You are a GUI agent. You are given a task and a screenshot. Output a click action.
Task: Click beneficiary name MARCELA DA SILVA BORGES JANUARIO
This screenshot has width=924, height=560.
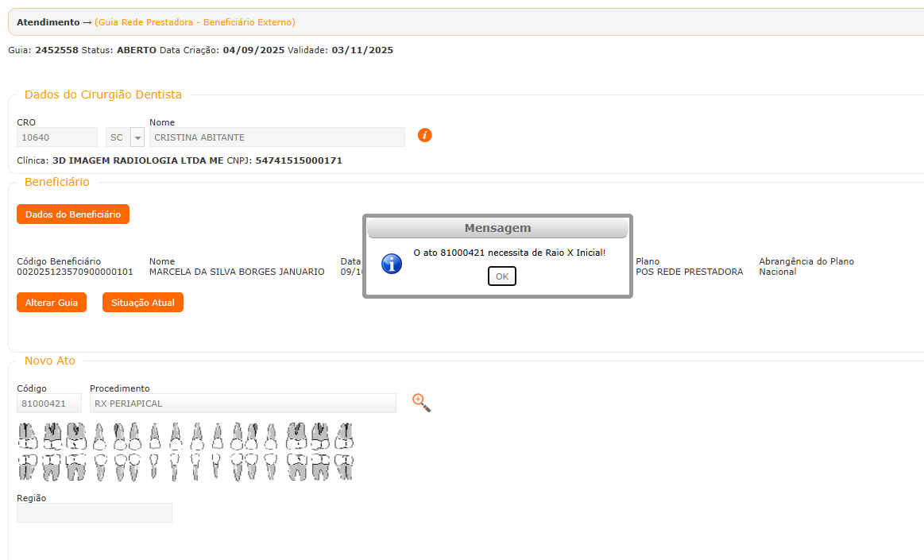tap(237, 272)
